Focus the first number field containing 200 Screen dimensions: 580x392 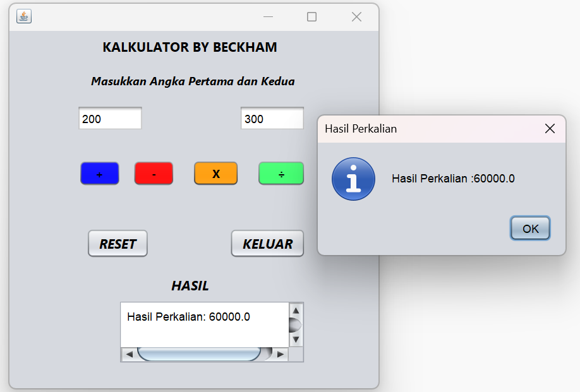point(110,118)
